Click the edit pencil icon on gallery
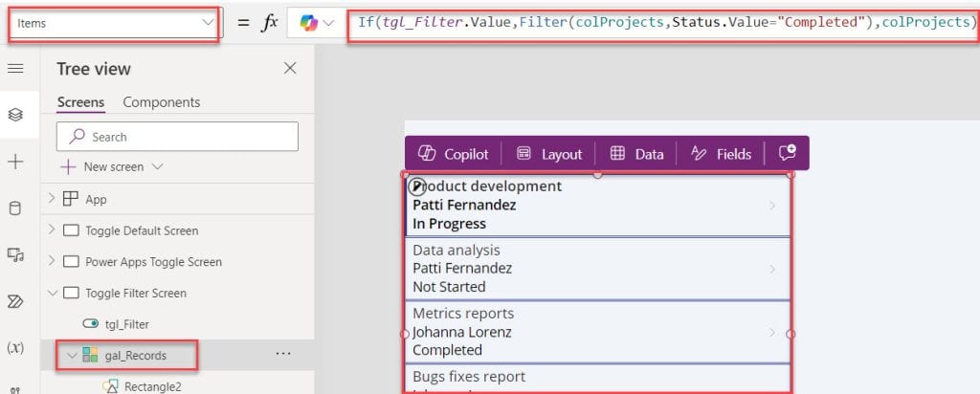 [417, 186]
